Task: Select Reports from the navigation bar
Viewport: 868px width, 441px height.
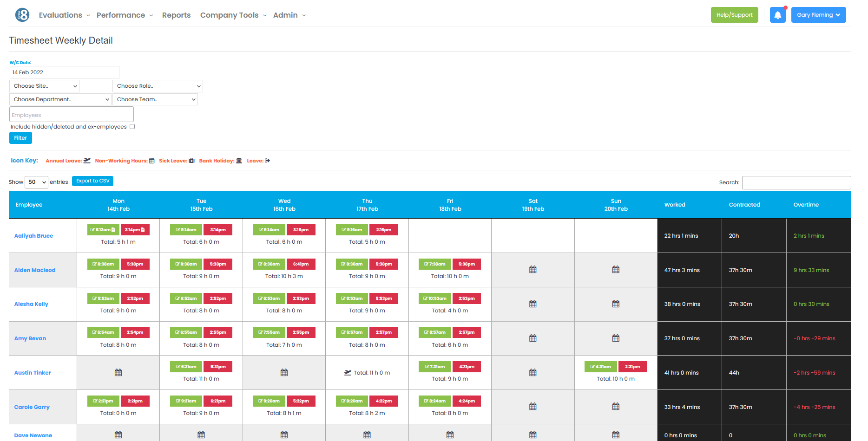Action: point(176,15)
